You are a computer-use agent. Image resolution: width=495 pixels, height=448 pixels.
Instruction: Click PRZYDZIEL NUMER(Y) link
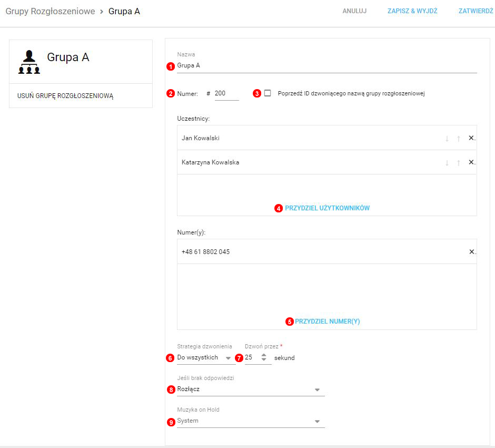327,322
